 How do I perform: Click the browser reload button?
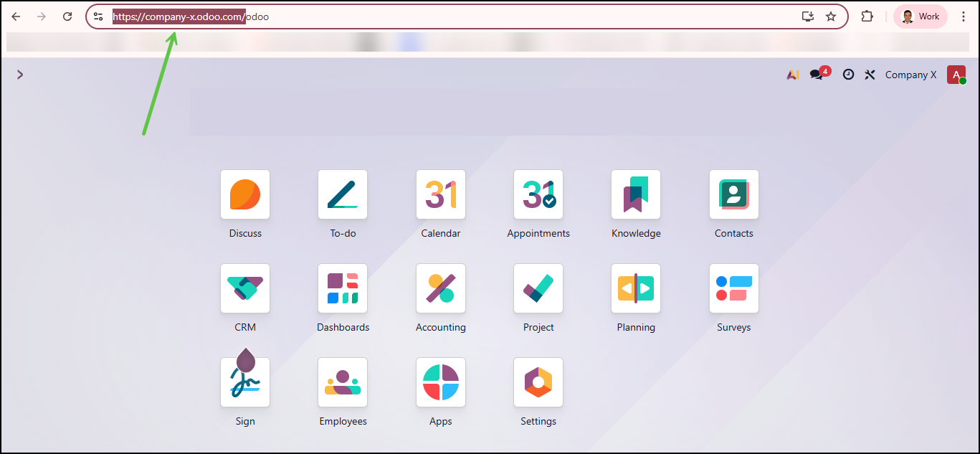point(67,16)
